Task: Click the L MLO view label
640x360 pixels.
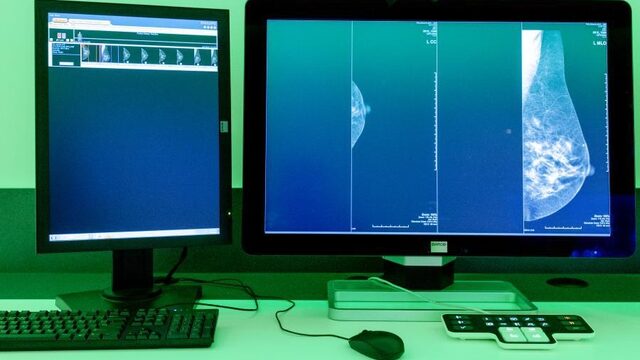Action: (x=600, y=43)
